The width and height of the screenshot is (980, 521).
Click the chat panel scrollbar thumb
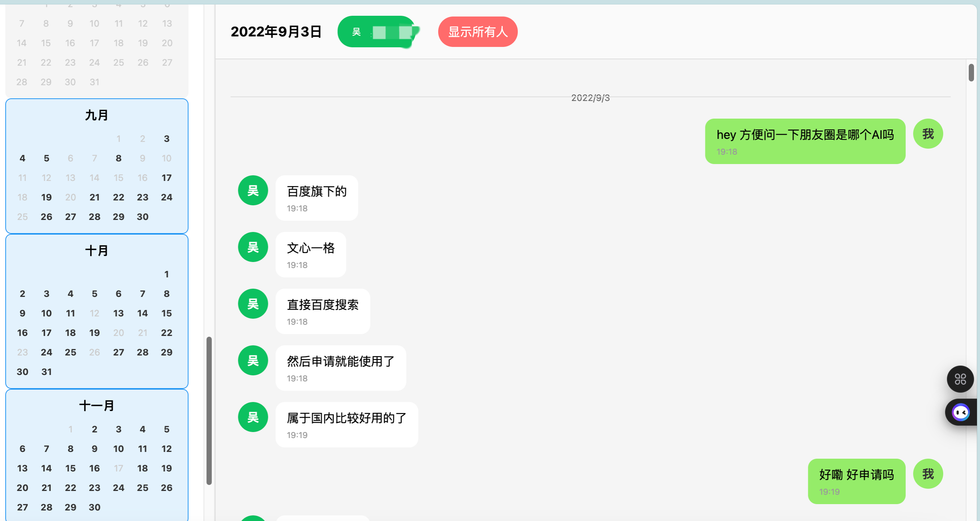pyautogui.click(x=971, y=72)
